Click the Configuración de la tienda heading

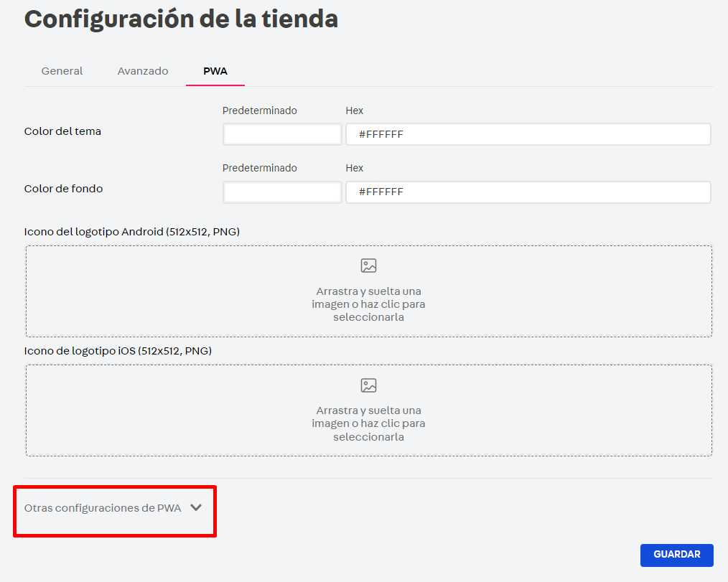click(x=181, y=19)
